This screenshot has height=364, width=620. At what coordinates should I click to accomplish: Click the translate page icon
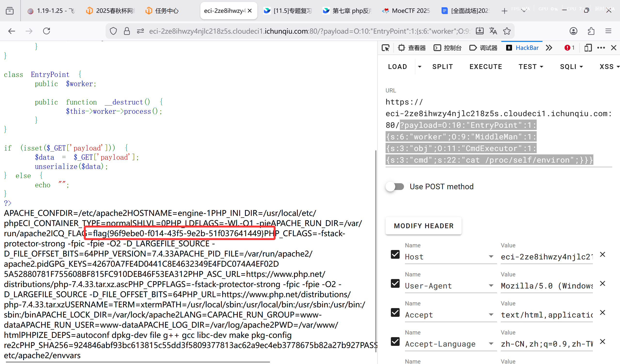pyautogui.click(x=493, y=31)
